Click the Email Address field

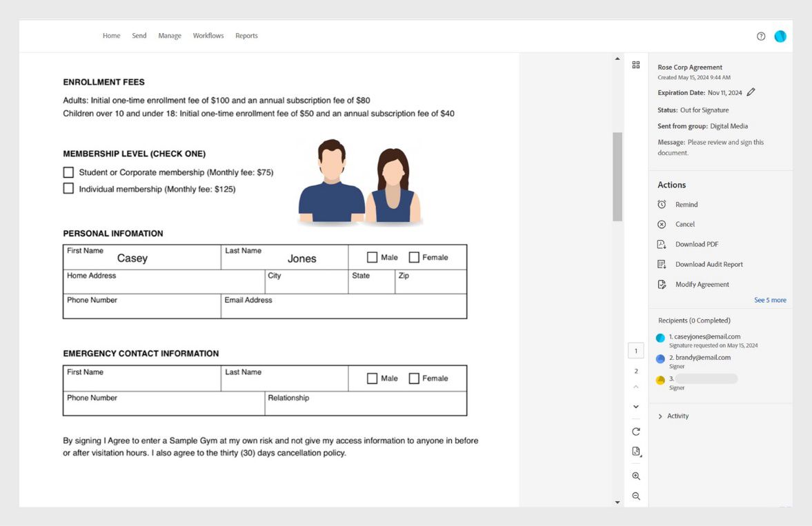tap(344, 310)
